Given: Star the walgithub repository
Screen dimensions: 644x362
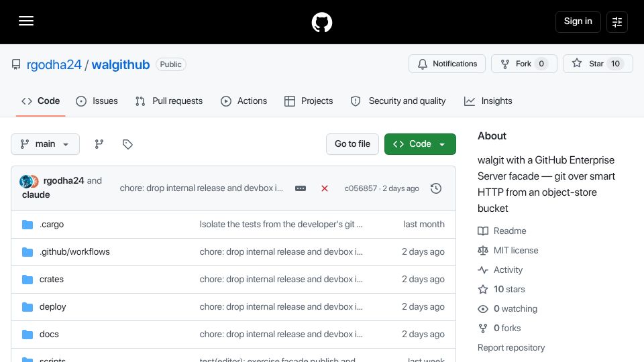Looking at the screenshot, I should [598, 64].
